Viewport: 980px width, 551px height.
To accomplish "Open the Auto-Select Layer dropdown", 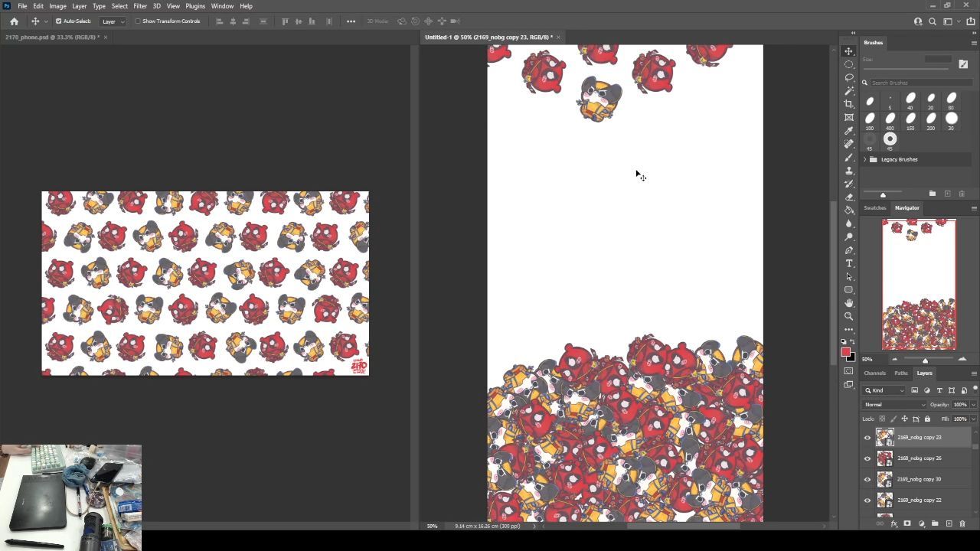I will pos(113,21).
